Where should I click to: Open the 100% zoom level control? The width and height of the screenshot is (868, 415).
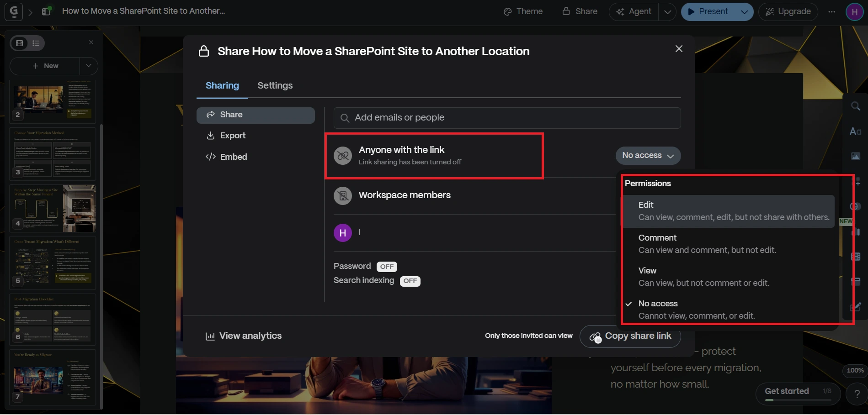[855, 370]
